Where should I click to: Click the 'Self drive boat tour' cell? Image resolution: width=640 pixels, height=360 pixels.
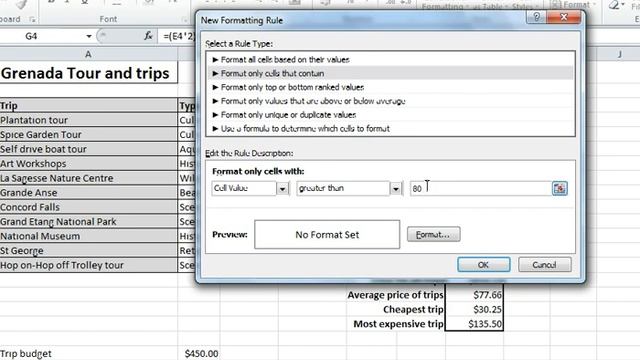coord(88,149)
